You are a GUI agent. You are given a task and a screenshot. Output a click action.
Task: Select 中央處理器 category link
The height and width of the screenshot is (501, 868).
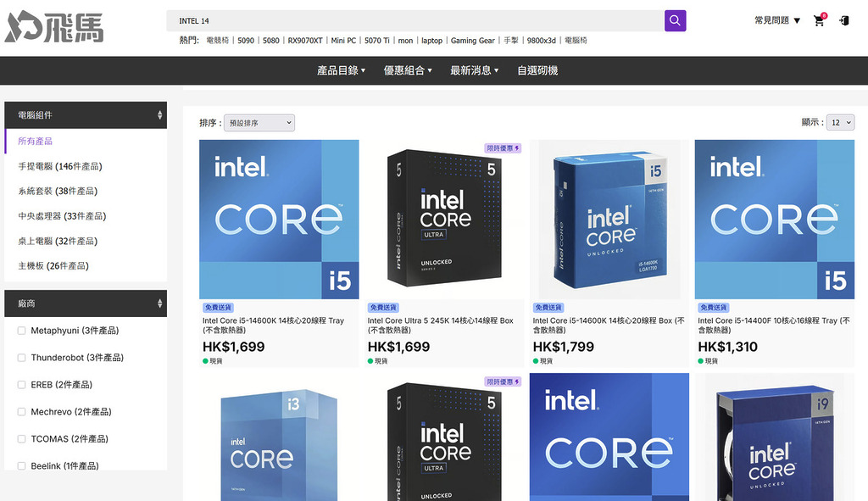click(x=61, y=216)
